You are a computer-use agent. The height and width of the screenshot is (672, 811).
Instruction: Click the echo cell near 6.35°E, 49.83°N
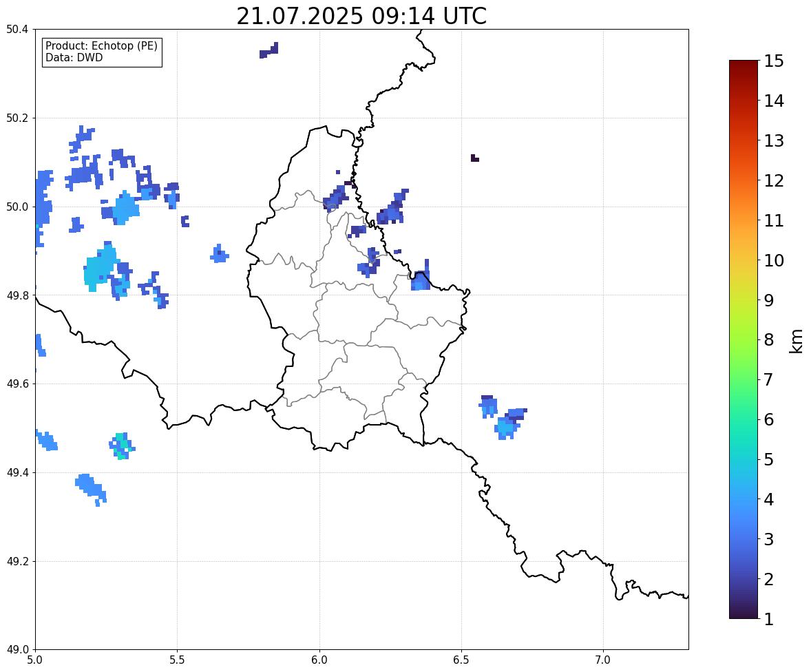coord(421,280)
